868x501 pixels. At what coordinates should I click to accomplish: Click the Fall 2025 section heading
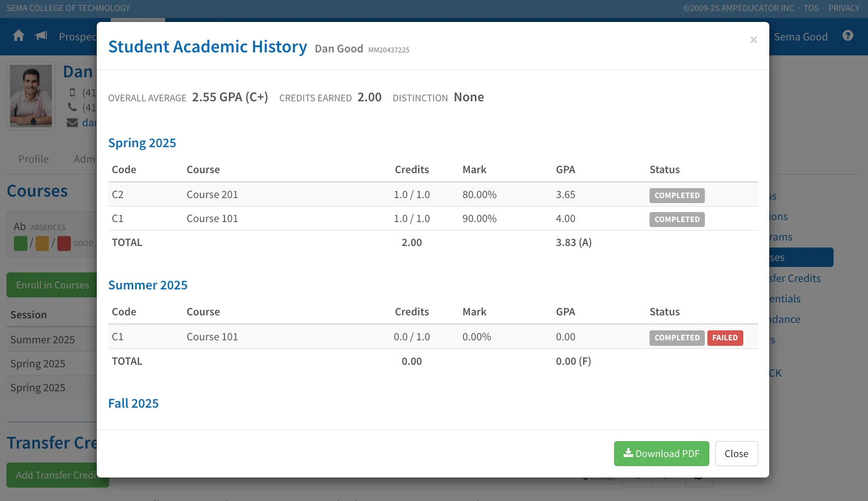tap(133, 403)
